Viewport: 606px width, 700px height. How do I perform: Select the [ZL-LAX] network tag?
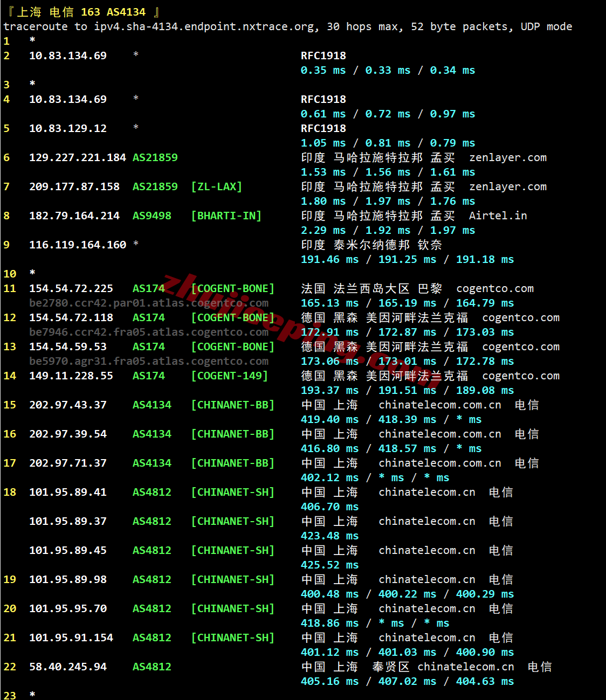click(x=216, y=186)
